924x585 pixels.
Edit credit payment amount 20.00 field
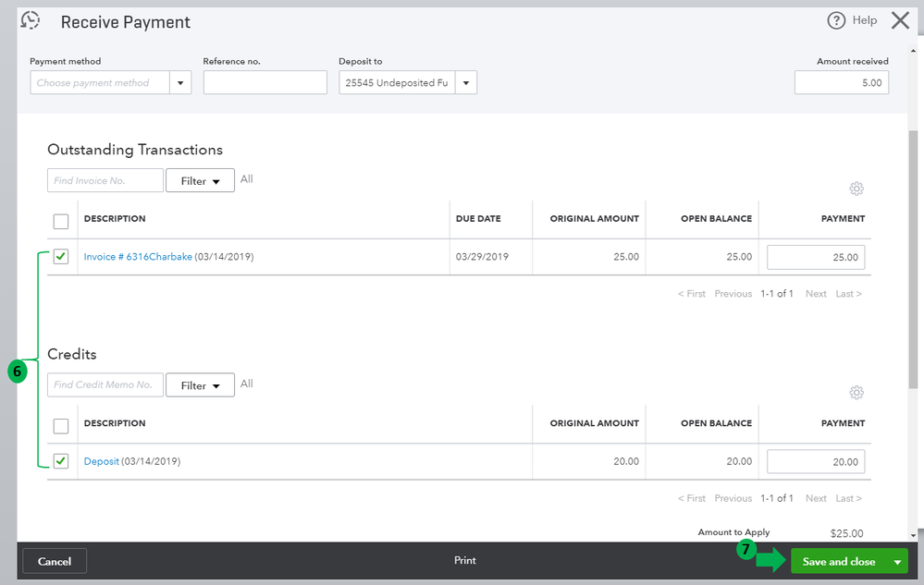[x=816, y=462]
